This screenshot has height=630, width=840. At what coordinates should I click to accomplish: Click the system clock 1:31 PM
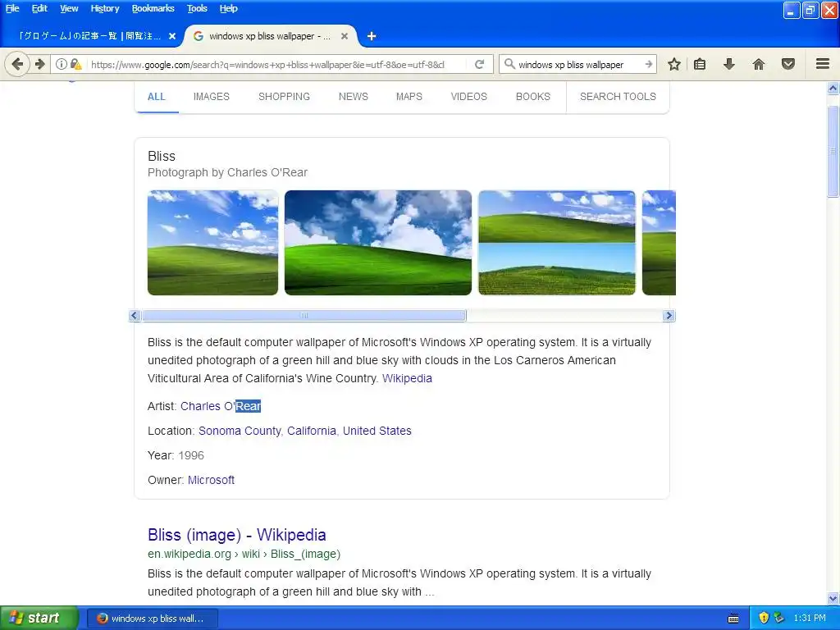810,619
